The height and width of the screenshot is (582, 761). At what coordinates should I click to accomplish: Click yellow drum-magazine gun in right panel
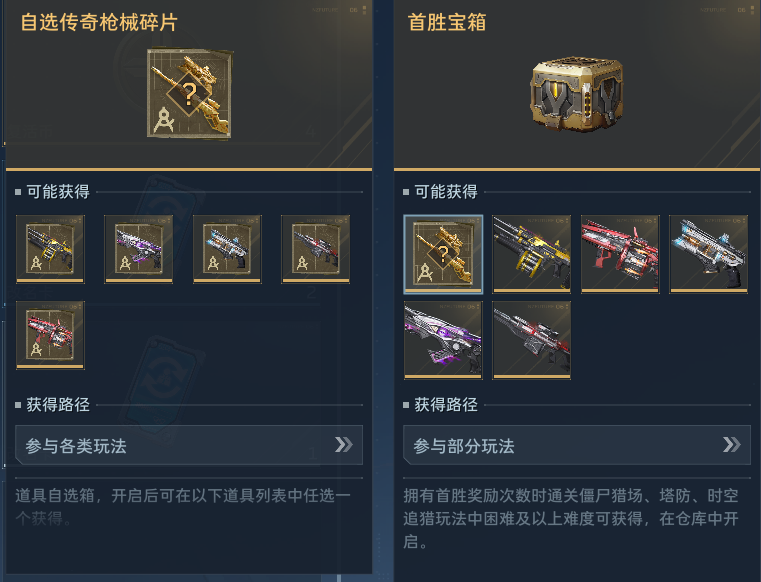531,254
